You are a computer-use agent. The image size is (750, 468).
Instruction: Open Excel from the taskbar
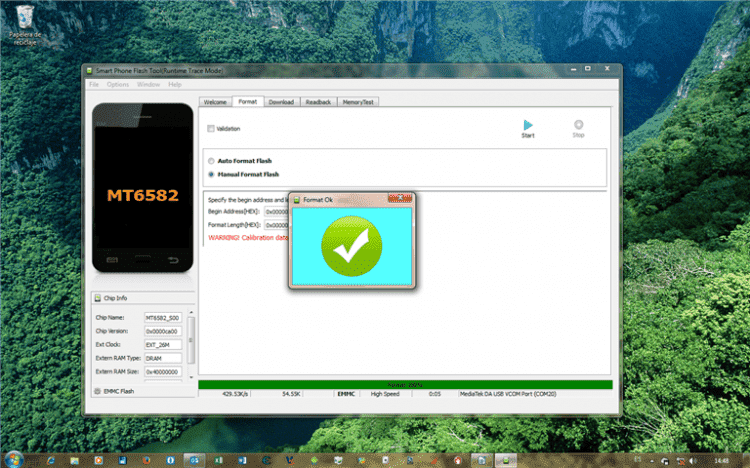coord(219,460)
